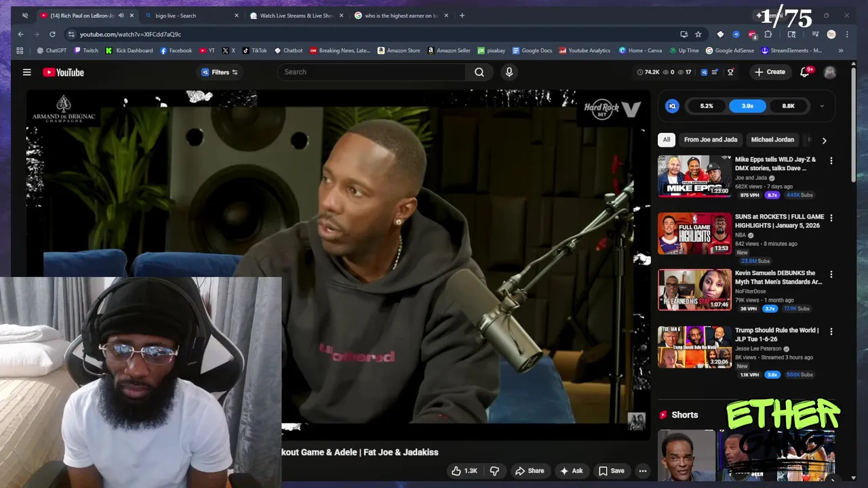The height and width of the screenshot is (488, 868).
Task: Open options for Mike Epps video
Action: tap(831, 161)
